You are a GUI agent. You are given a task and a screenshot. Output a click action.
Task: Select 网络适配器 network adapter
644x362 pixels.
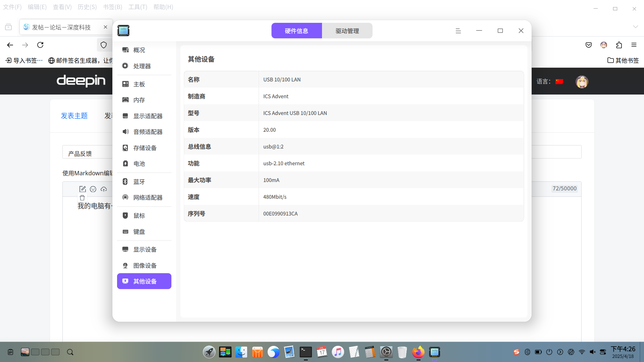tap(144, 197)
